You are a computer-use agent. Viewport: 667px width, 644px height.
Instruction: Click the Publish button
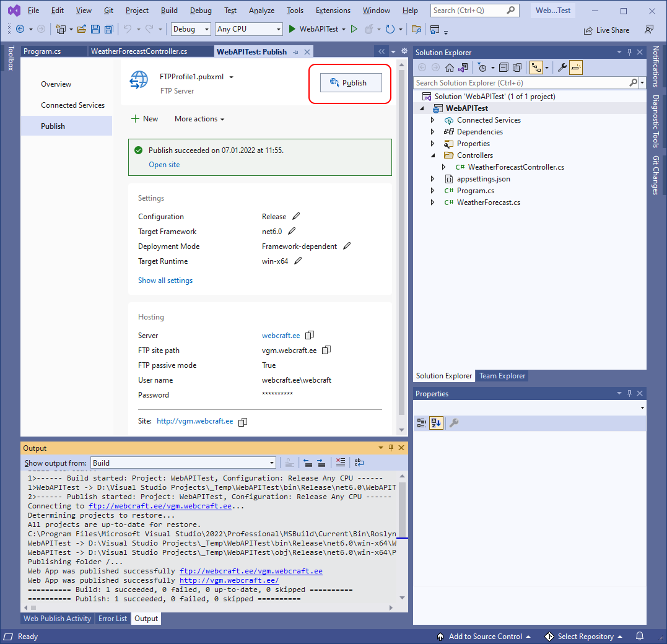pyautogui.click(x=351, y=82)
